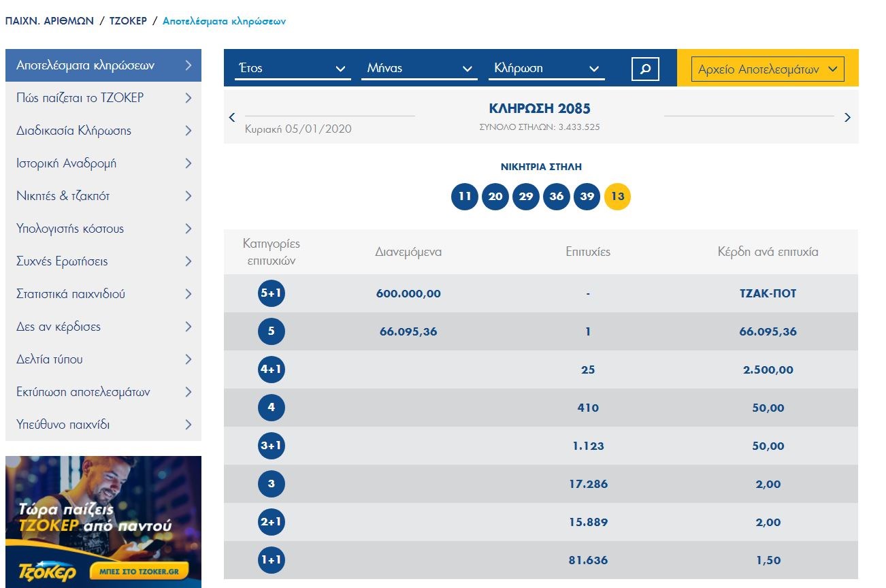The height and width of the screenshot is (588, 886).
Task: Click the yellow joker ball 13
Action: 618,197
